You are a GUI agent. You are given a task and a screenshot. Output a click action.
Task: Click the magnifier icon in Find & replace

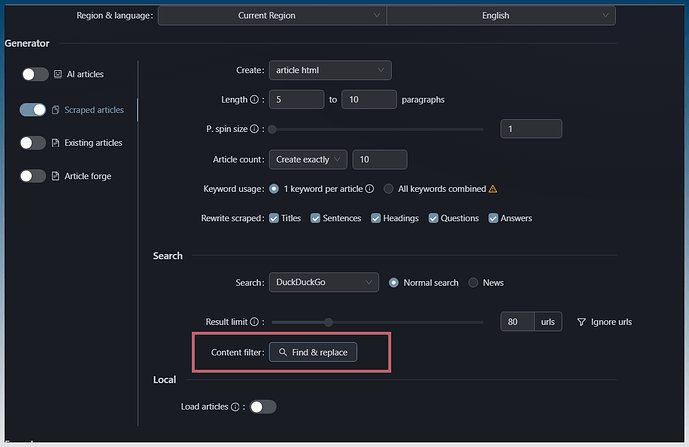283,353
